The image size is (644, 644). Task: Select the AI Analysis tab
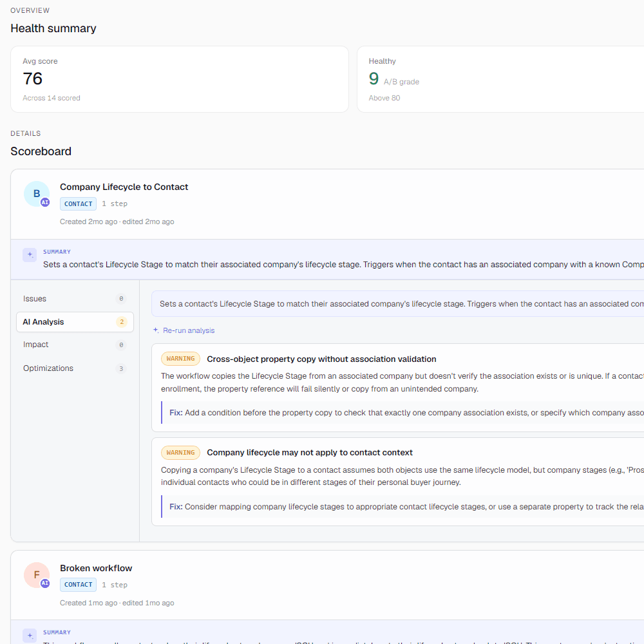coord(75,322)
